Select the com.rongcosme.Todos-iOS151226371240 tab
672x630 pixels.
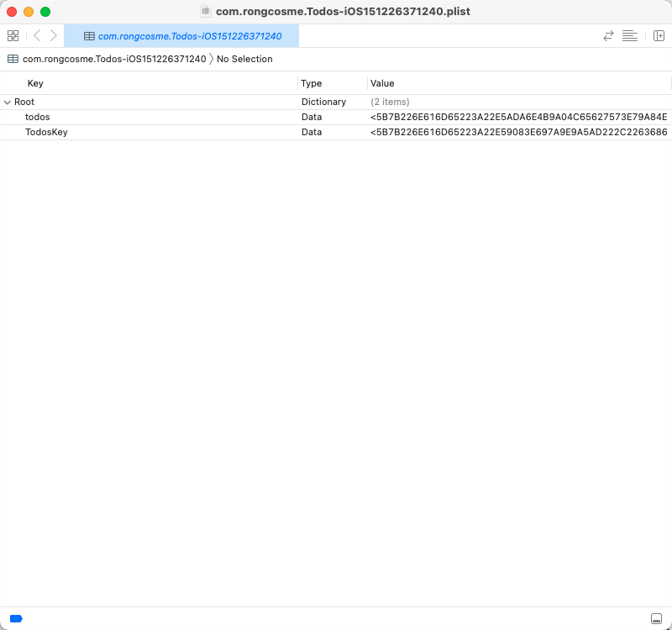(x=181, y=36)
